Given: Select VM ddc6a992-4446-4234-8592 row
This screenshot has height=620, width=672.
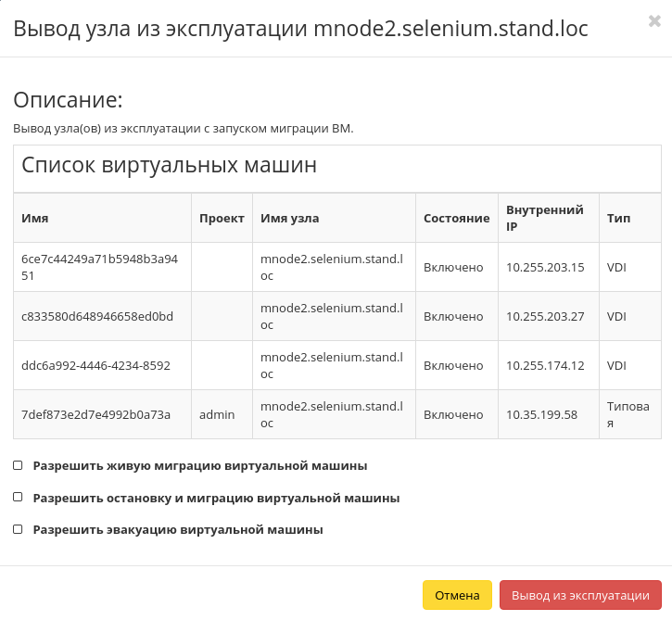Looking at the screenshot, I should click(95, 365).
